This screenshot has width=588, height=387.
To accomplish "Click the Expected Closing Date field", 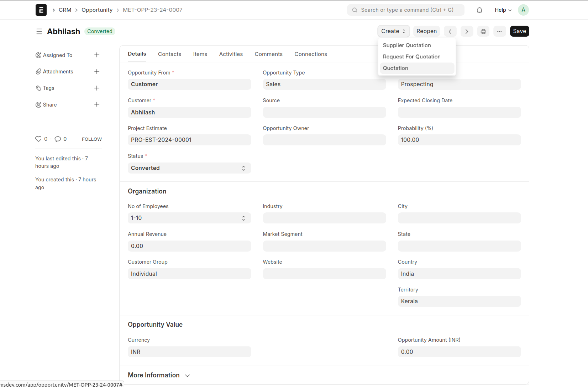I will click(459, 113).
